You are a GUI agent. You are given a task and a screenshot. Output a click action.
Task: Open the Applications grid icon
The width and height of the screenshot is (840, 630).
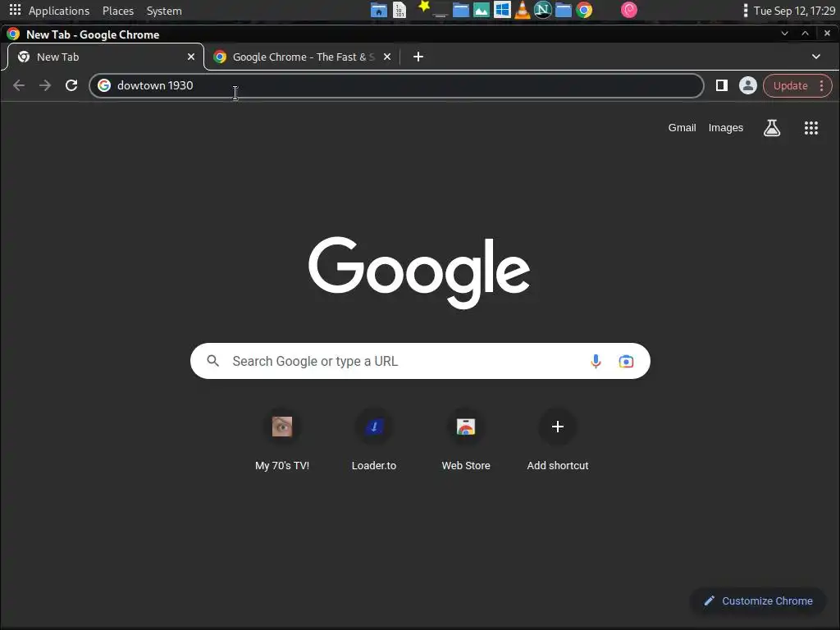(x=15, y=10)
